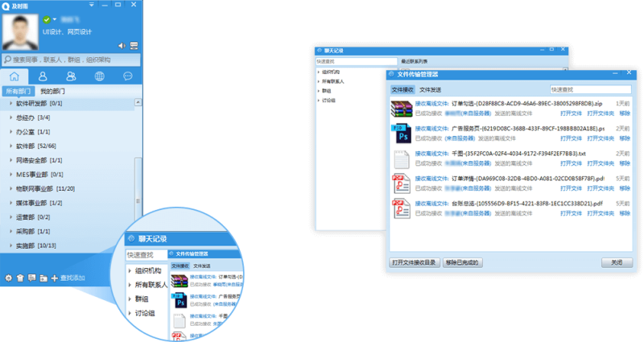
Task: Click the globe network icon tab
Action: pos(99,76)
